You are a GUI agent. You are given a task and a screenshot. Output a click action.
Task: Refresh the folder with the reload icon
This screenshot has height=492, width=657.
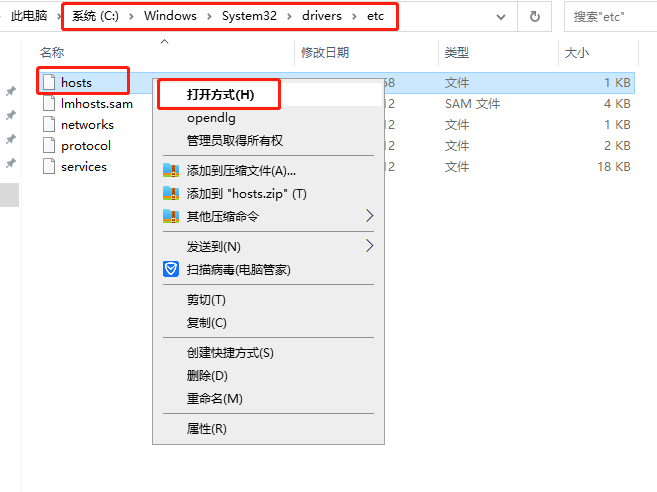point(535,17)
